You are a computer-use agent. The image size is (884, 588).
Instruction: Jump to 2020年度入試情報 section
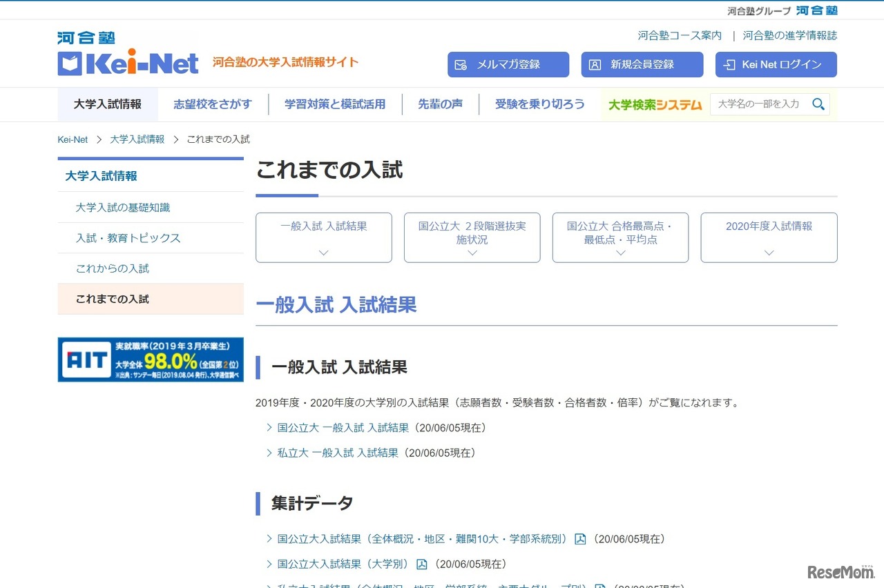769,237
